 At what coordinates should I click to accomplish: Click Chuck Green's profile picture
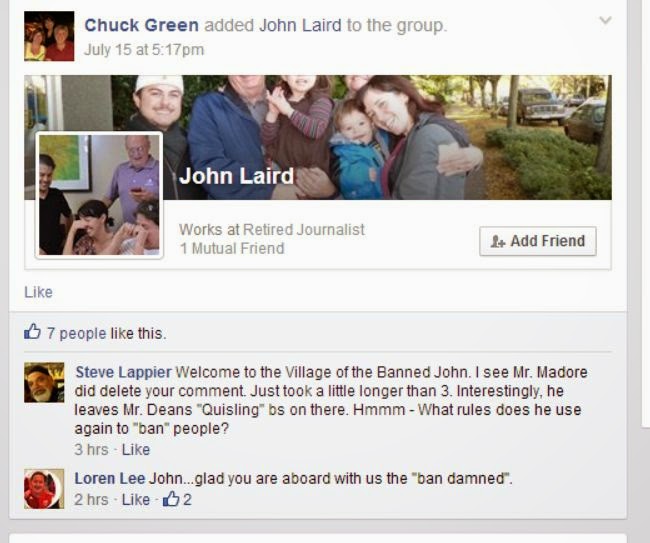[x=49, y=36]
